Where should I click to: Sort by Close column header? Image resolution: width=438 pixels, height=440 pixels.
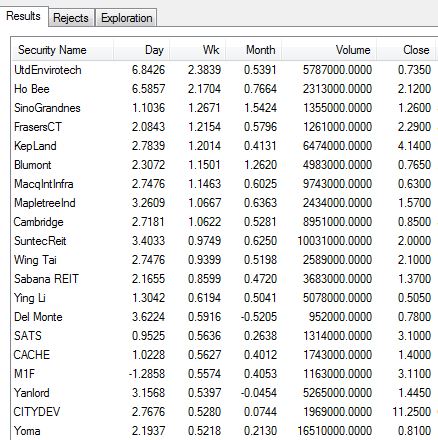(406, 50)
